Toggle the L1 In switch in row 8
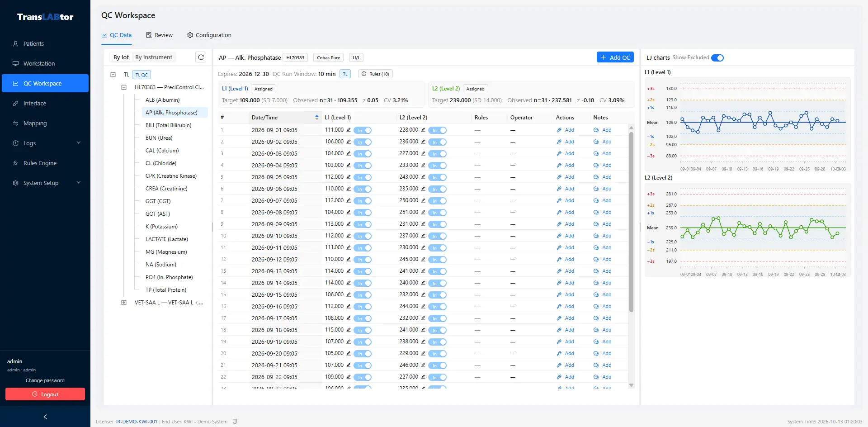 [x=363, y=213]
